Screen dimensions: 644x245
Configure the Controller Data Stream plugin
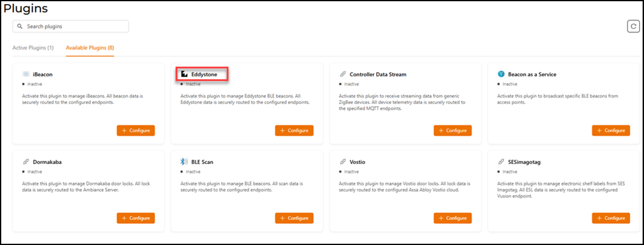click(x=453, y=131)
